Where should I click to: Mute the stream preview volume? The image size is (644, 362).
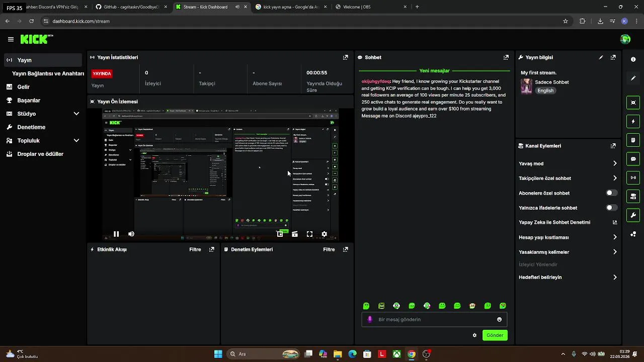click(x=131, y=234)
